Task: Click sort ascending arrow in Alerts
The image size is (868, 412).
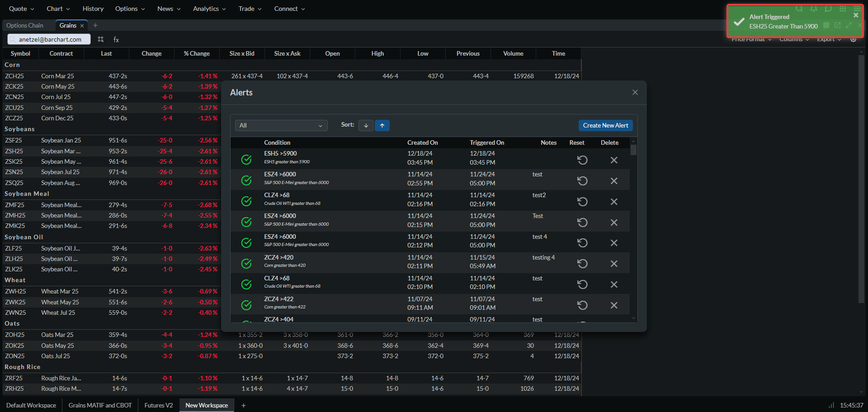Action: (382, 126)
